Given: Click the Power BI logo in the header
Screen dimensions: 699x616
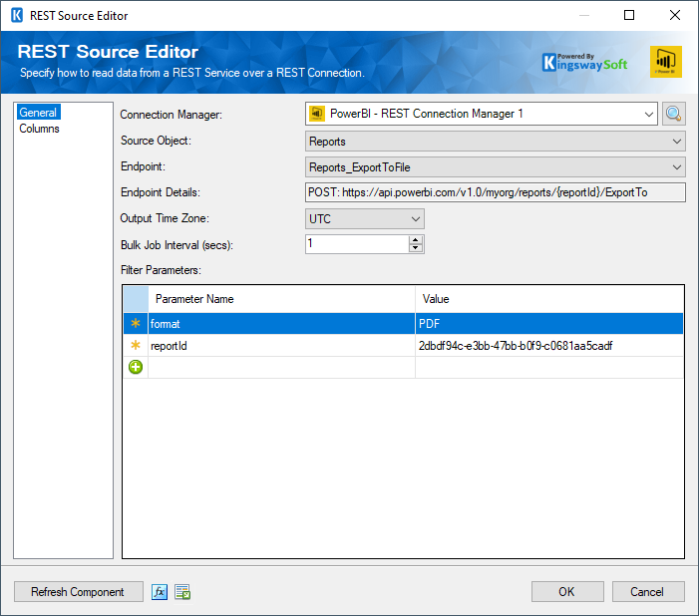Looking at the screenshot, I should coord(665,62).
